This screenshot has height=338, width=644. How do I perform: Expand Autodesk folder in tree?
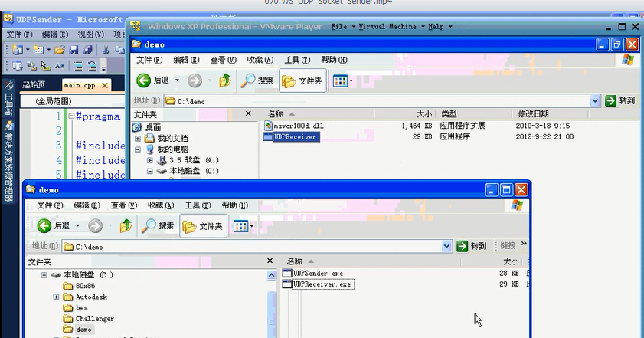click(56, 297)
